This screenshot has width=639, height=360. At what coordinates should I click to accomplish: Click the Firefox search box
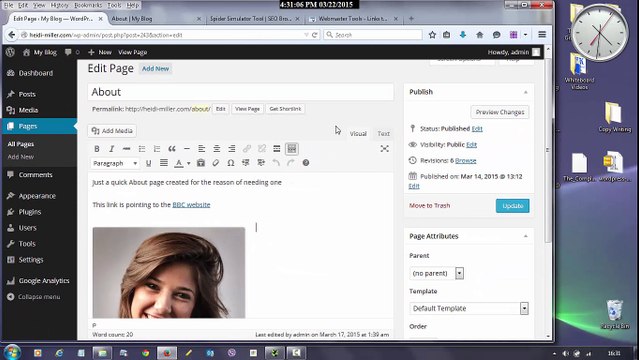point(372,35)
